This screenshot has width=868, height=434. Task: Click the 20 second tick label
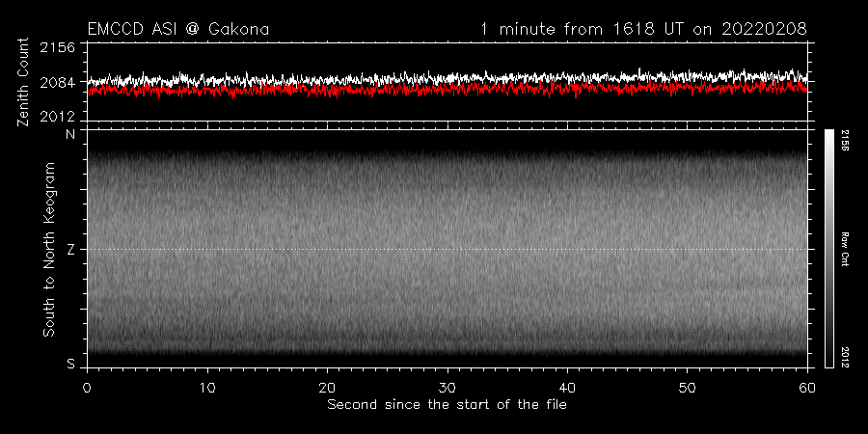pyautogui.click(x=327, y=387)
